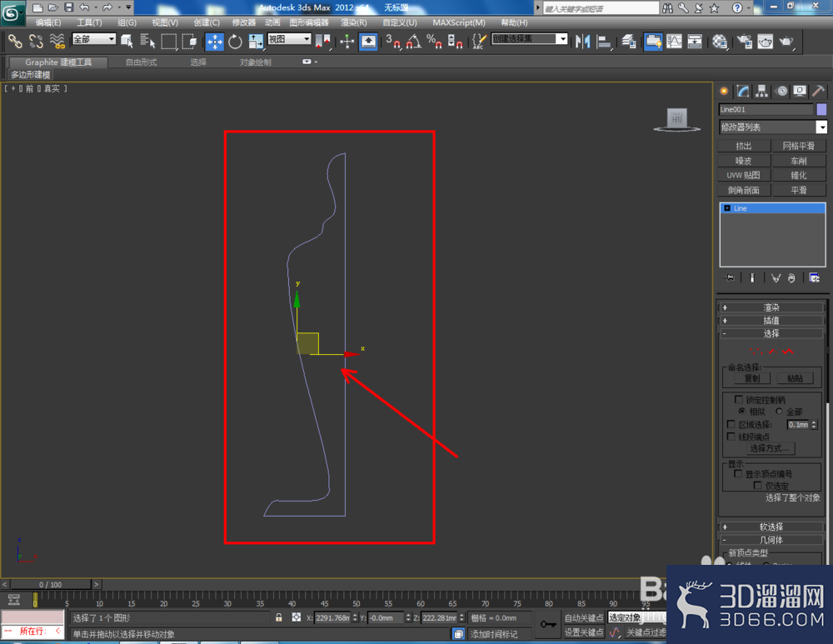This screenshot has height=644, width=833.
Task: Select the 相似 radio button
Action: click(741, 412)
